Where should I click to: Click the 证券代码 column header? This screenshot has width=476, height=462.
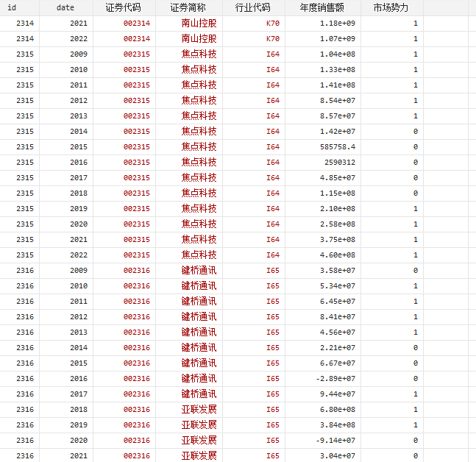click(123, 7)
